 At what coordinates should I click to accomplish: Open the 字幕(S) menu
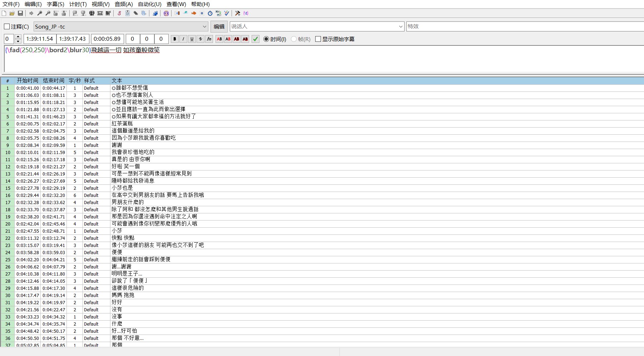[55, 4]
